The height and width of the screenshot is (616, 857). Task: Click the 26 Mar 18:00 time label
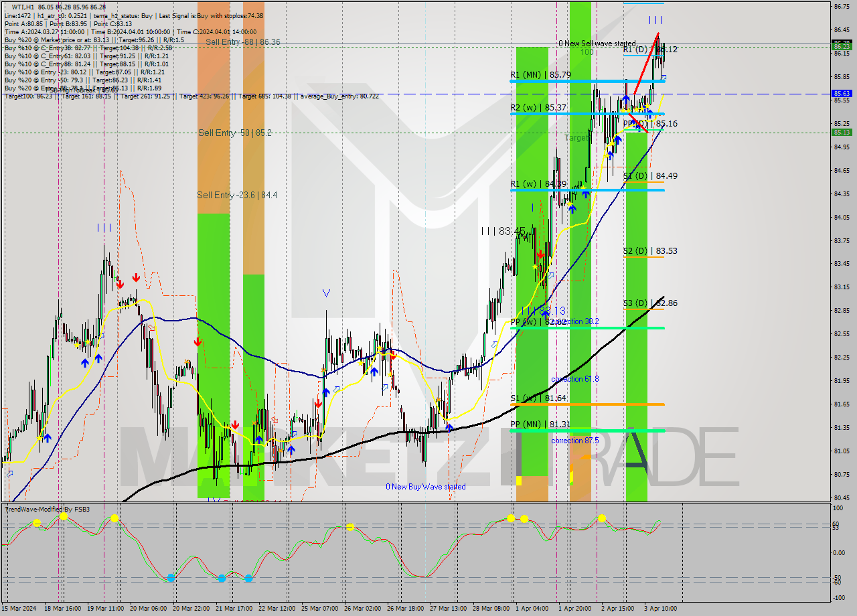(x=405, y=609)
